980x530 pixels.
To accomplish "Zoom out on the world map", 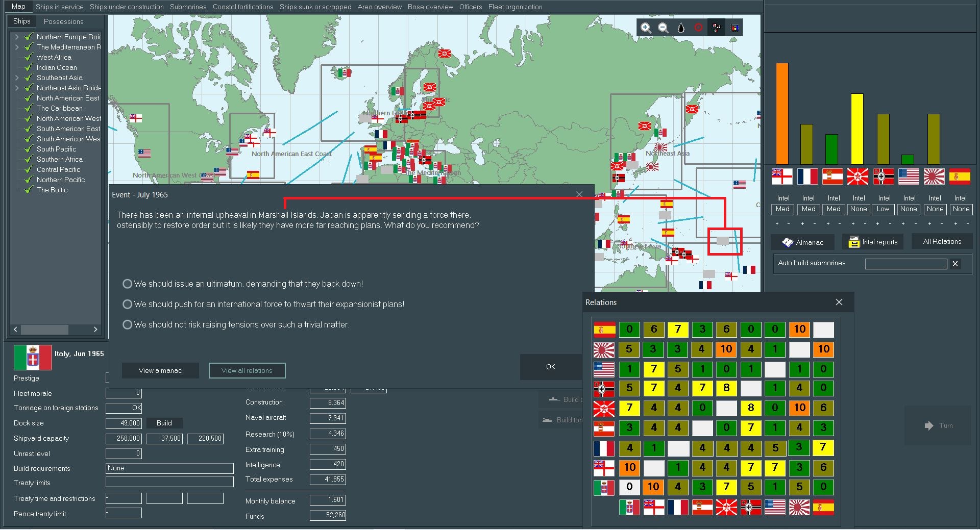I will [x=663, y=28].
